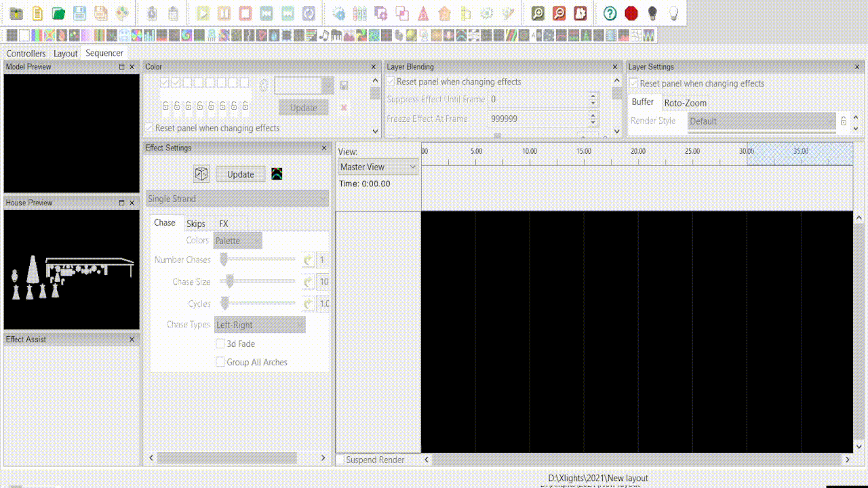The width and height of the screenshot is (868, 488).
Task: Switch to the Skips tab in Effect Settings
Action: click(x=197, y=224)
